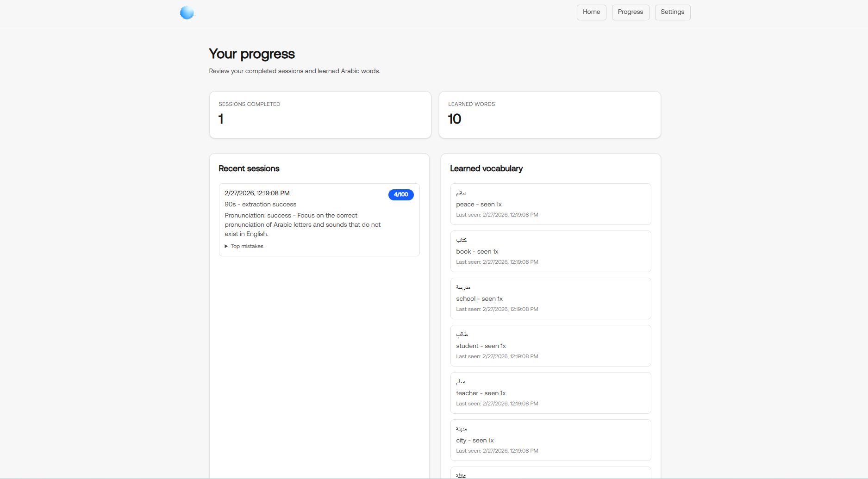868x479 pixels.
Task: Click the blue sphere app logo
Action: [187, 12]
